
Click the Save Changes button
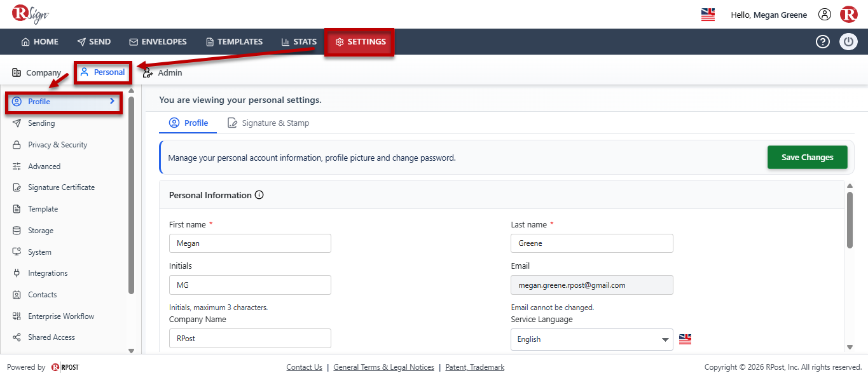[x=807, y=158]
